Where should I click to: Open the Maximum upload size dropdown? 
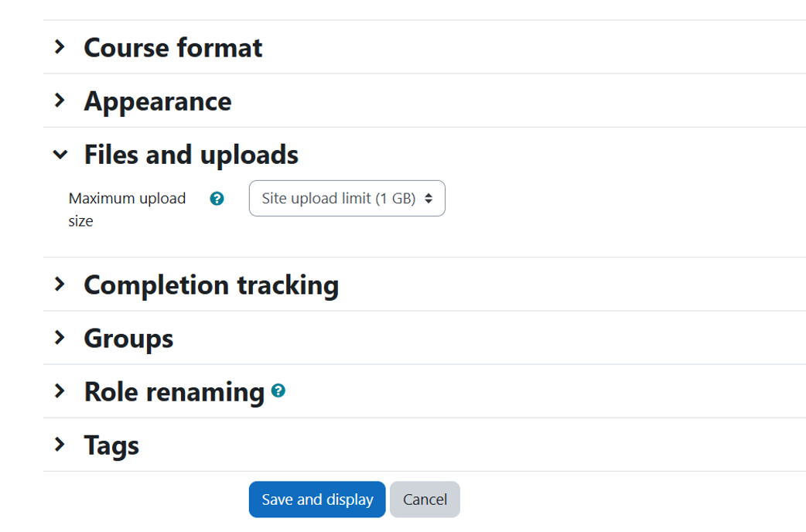[x=347, y=199]
